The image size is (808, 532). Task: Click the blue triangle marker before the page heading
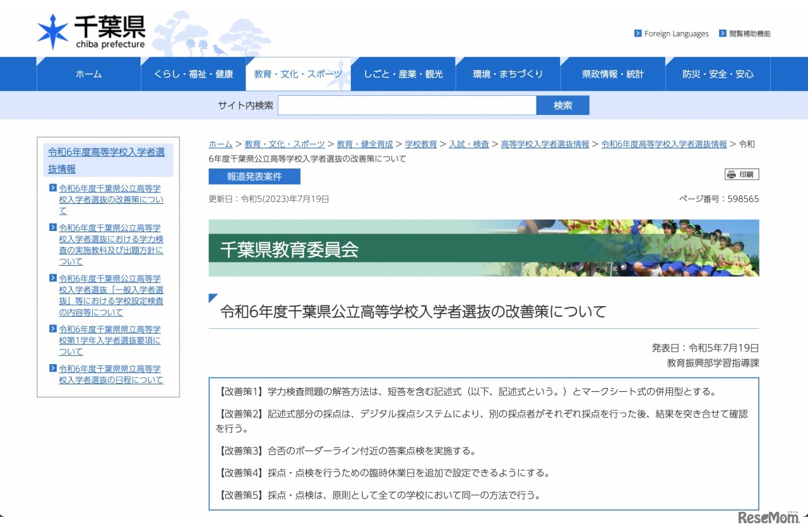[211, 299]
